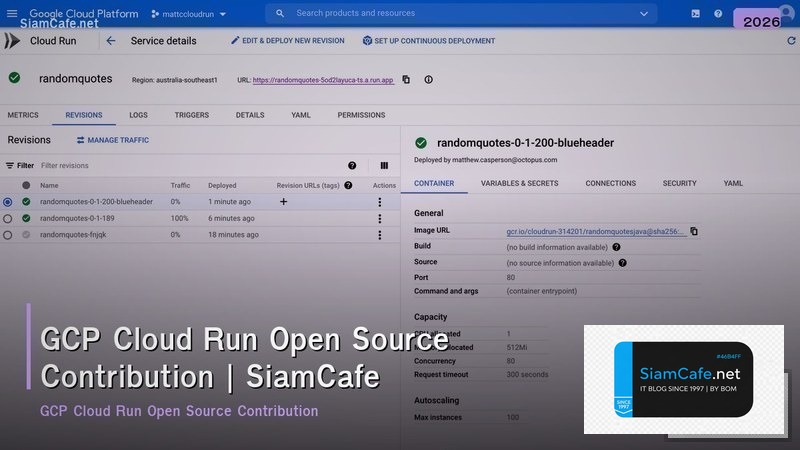Open actions menu for randomquotes-0-1-200-blueheader

point(380,202)
